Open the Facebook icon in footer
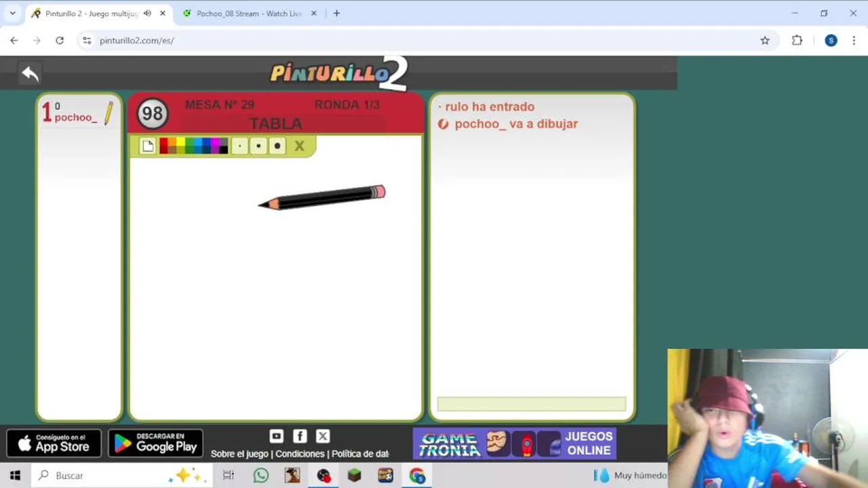868x488 pixels. tap(300, 436)
